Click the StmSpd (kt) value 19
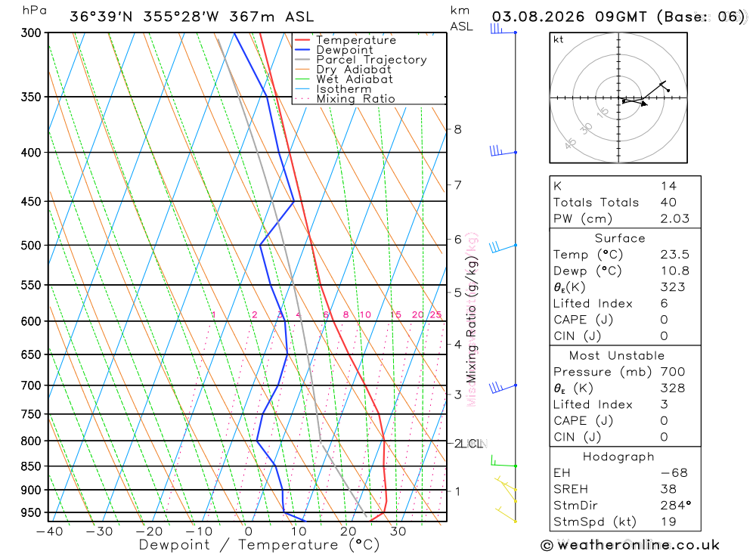The height and width of the screenshot is (554, 756). click(668, 522)
